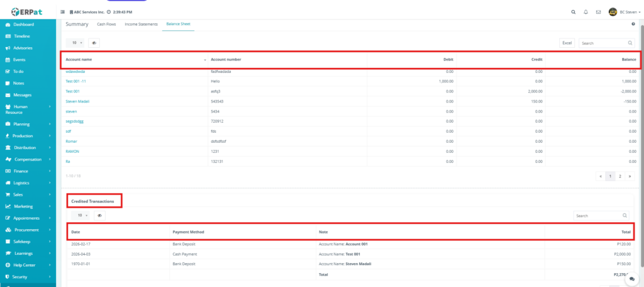Viewport: 644px width, 287px height.
Task: Click the hamburger menu icon beside company name
Action: tap(62, 12)
